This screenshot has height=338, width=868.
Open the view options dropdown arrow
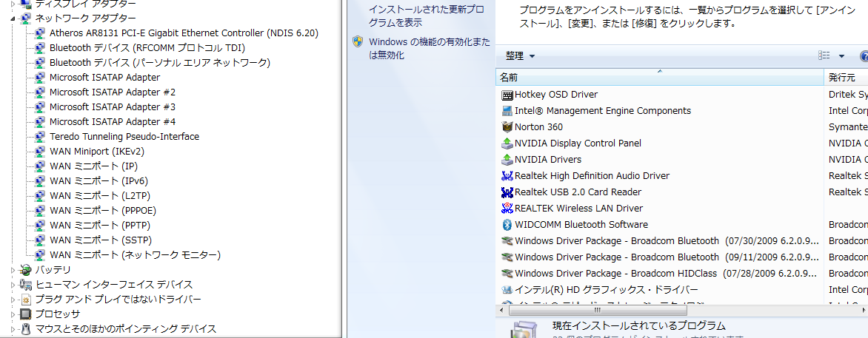point(841,56)
